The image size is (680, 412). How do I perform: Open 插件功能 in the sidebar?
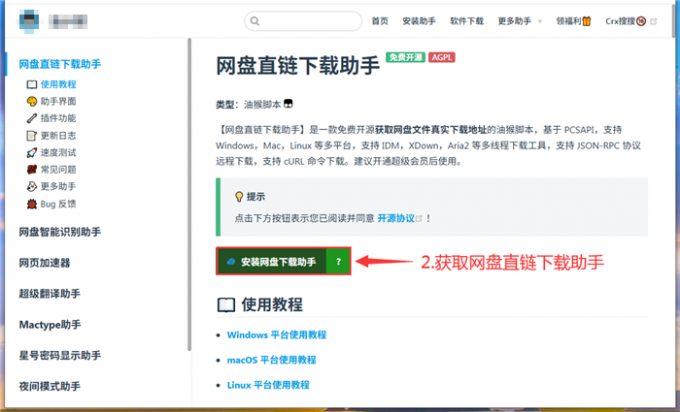click(x=58, y=118)
